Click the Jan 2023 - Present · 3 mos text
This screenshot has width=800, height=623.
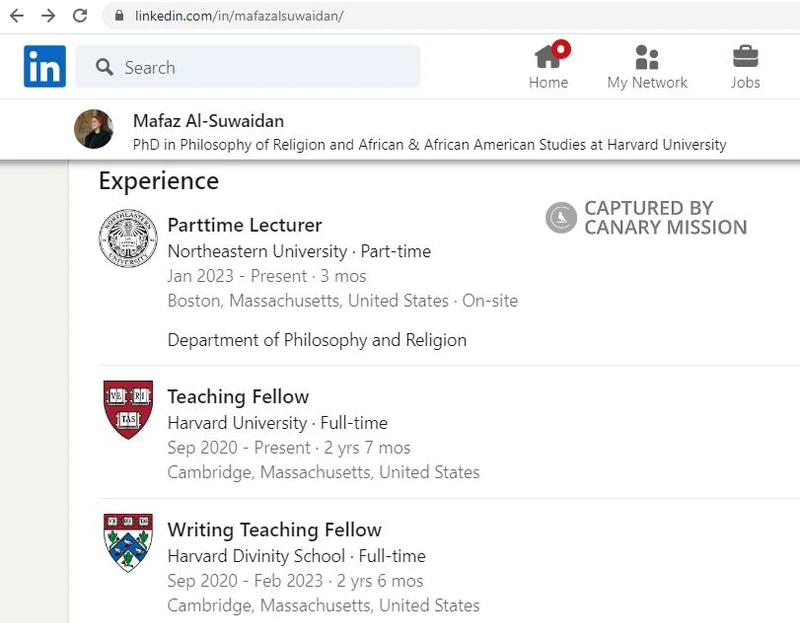tap(267, 276)
